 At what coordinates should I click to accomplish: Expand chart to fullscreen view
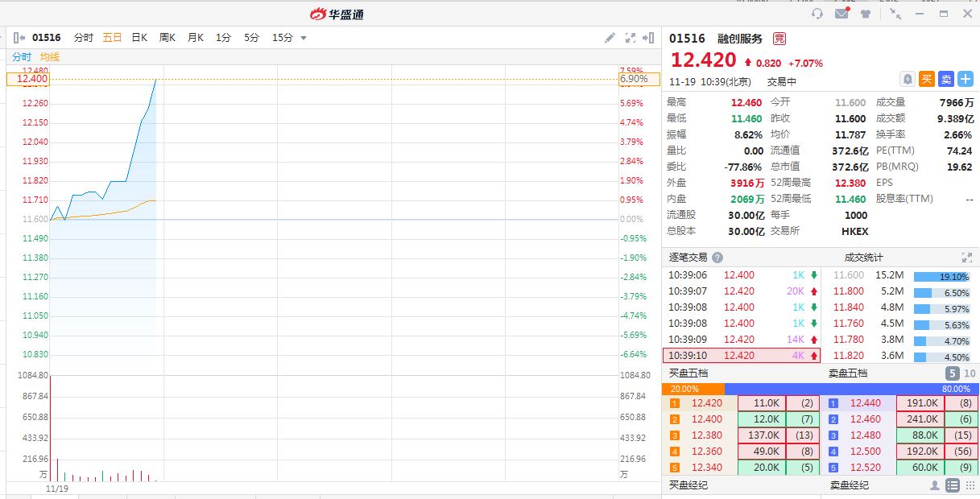[x=631, y=38]
